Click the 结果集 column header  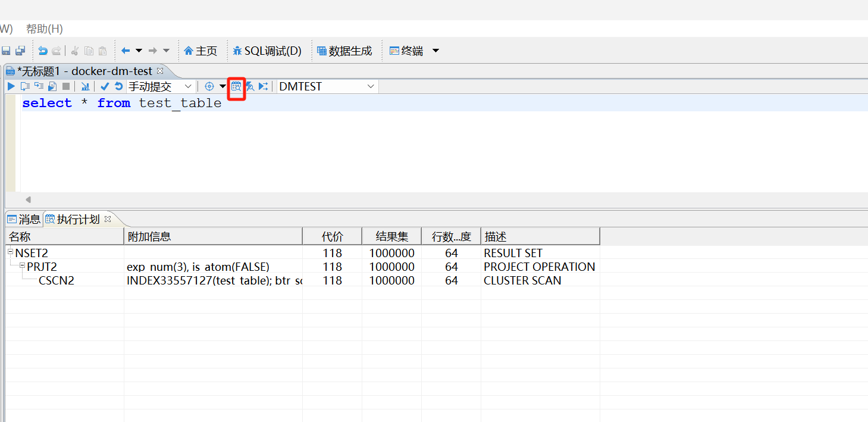point(391,236)
